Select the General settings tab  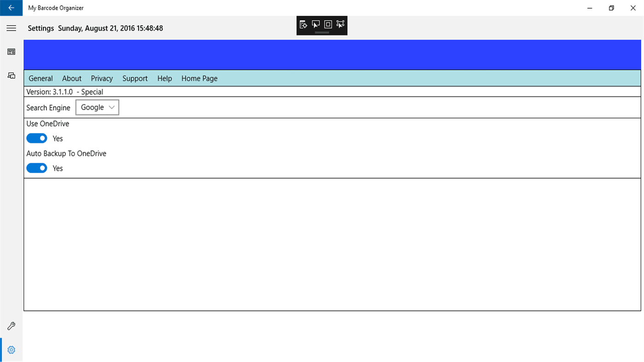pos(41,78)
